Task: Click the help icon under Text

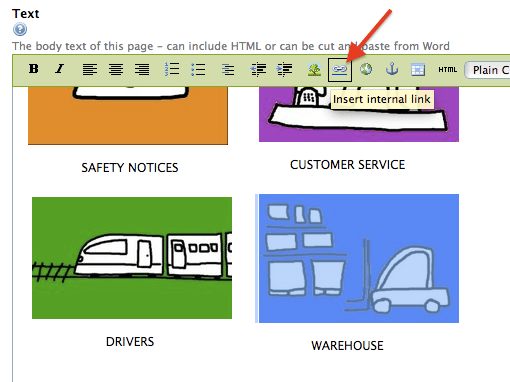Action: (x=20, y=29)
